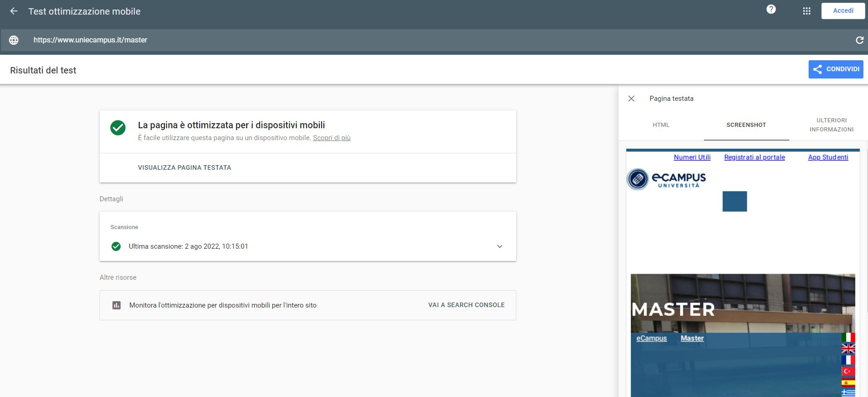Click the eCampus breadcrumb link
This screenshot has width=868, height=397.
pyautogui.click(x=651, y=339)
